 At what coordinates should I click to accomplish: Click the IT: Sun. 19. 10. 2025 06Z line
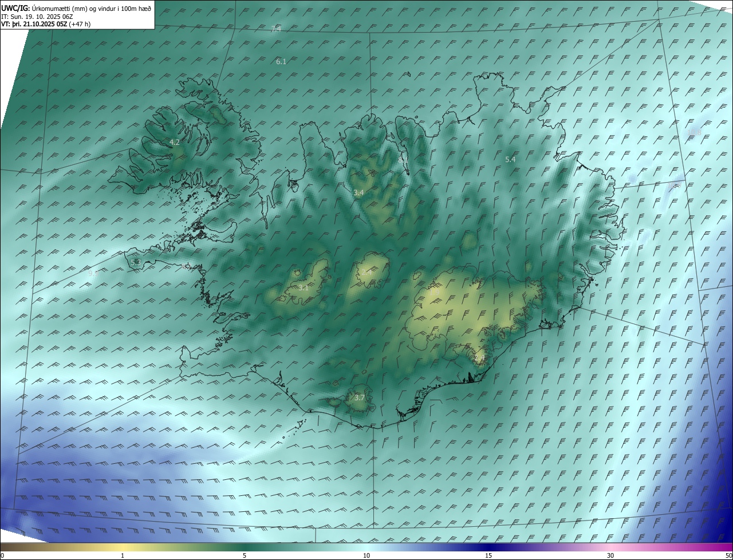[37, 16]
